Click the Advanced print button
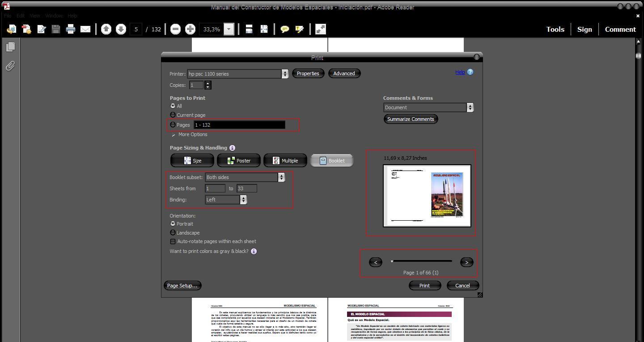The height and width of the screenshot is (342, 644). coord(344,73)
